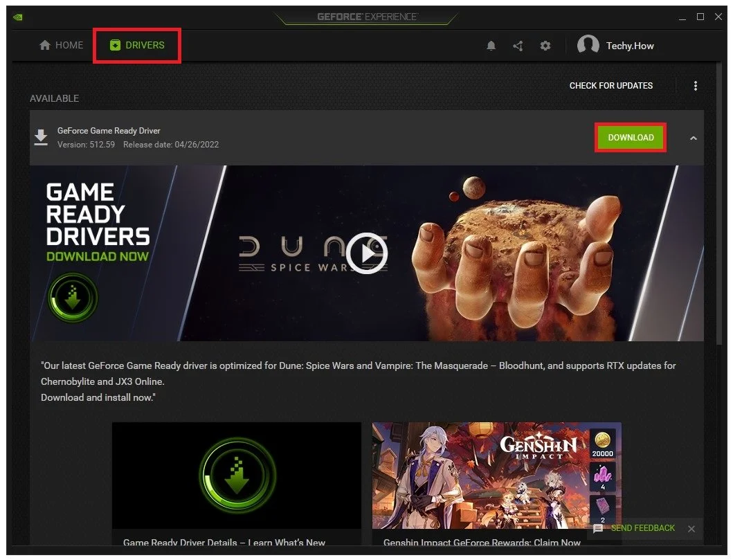Play the Dune Spice Wars video
Image resolution: width=733 pixels, height=560 pixels.
[x=367, y=253]
